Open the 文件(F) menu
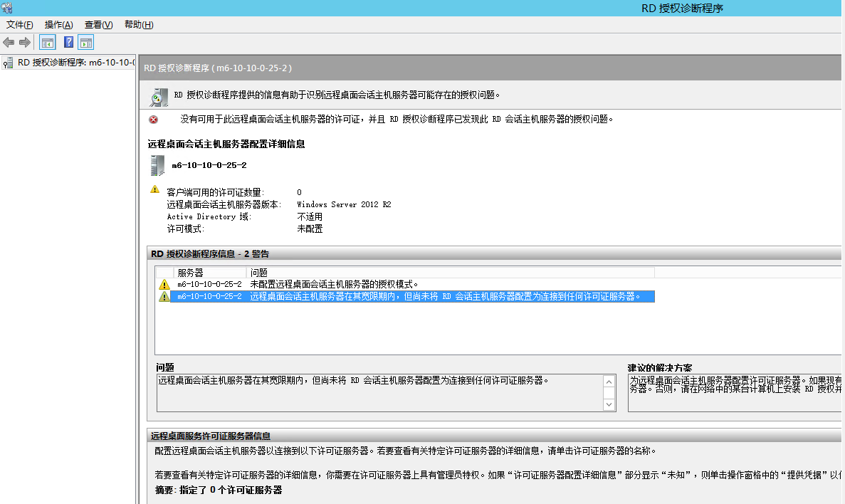 [19, 25]
